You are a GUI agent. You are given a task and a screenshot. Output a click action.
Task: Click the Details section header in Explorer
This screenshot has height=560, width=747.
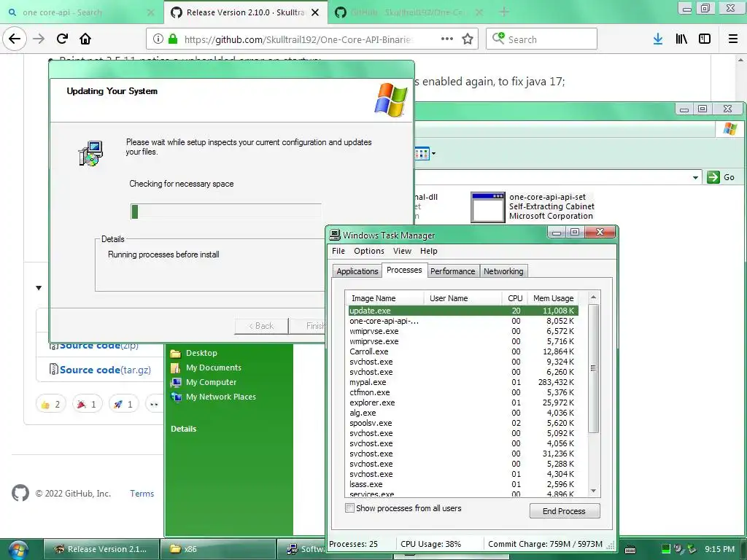(183, 429)
